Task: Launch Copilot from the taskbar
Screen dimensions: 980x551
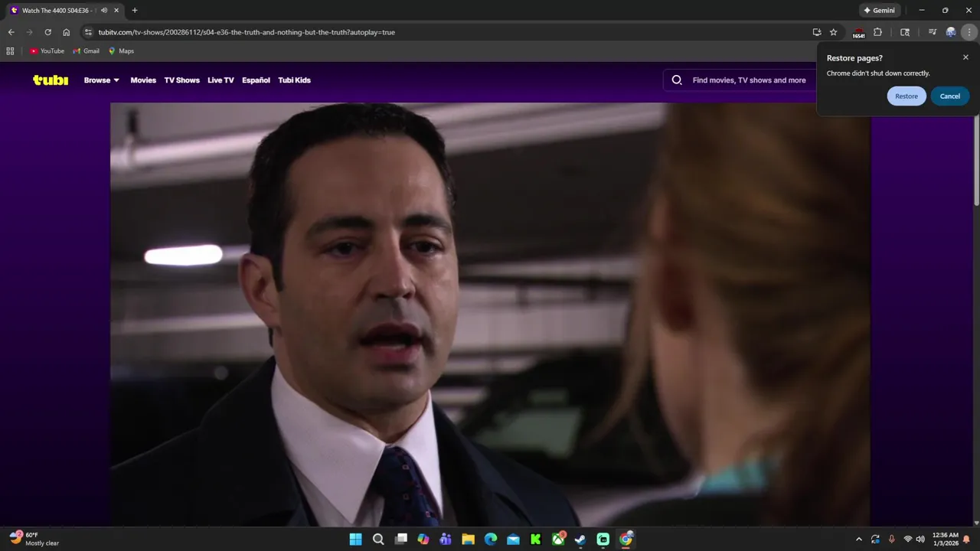Action: point(423,540)
